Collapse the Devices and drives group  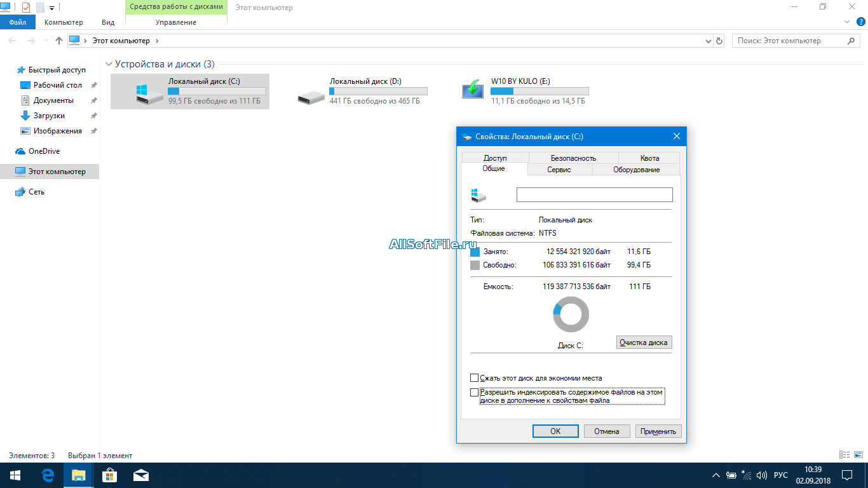click(109, 64)
